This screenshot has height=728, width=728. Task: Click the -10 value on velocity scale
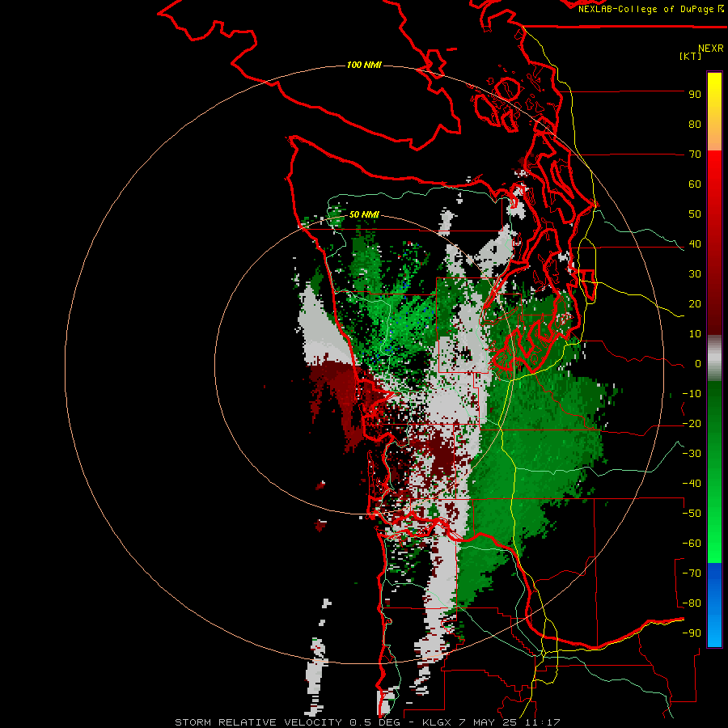pos(692,394)
